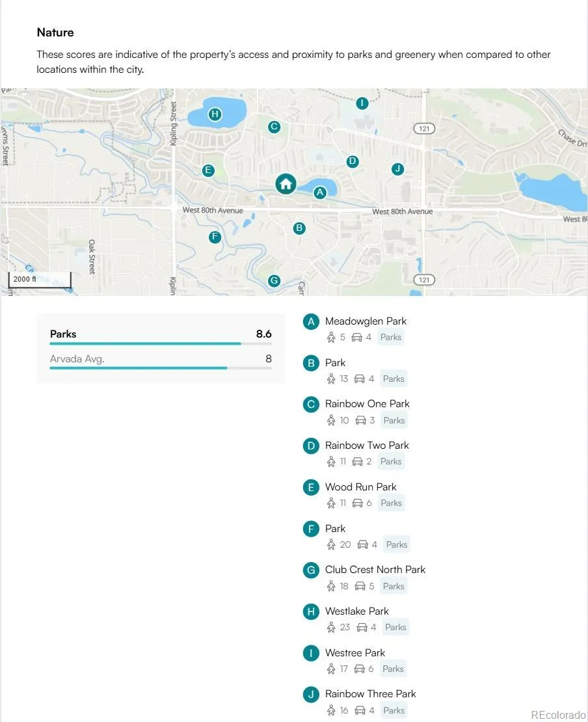
Task: Select Westlake Park in the list
Action: coord(356,611)
